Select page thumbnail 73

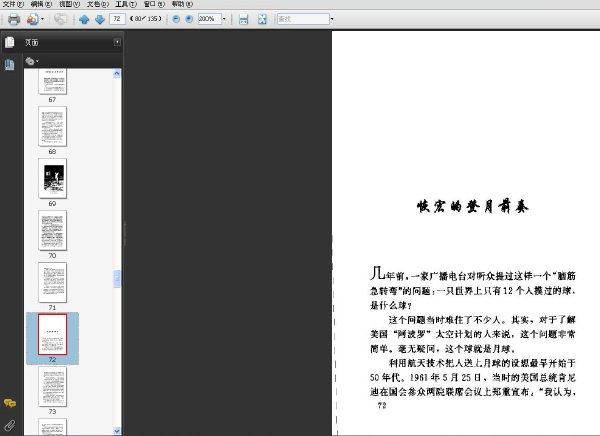click(x=52, y=386)
